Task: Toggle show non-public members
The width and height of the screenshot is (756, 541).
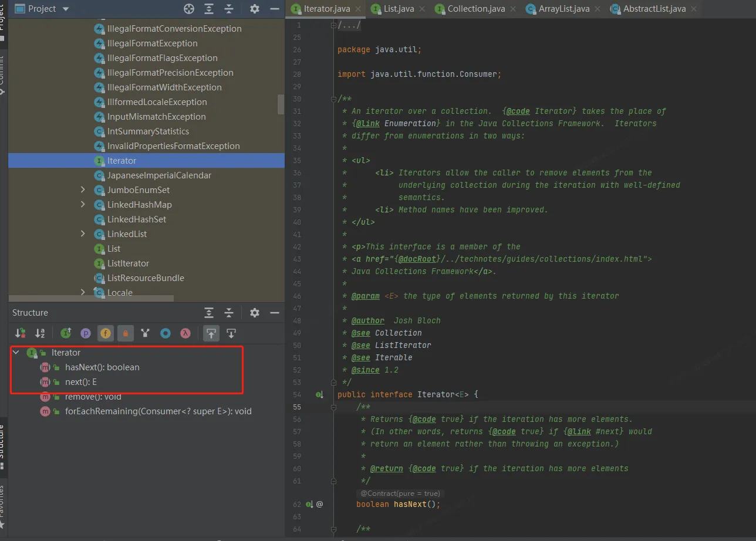Action: pos(126,333)
